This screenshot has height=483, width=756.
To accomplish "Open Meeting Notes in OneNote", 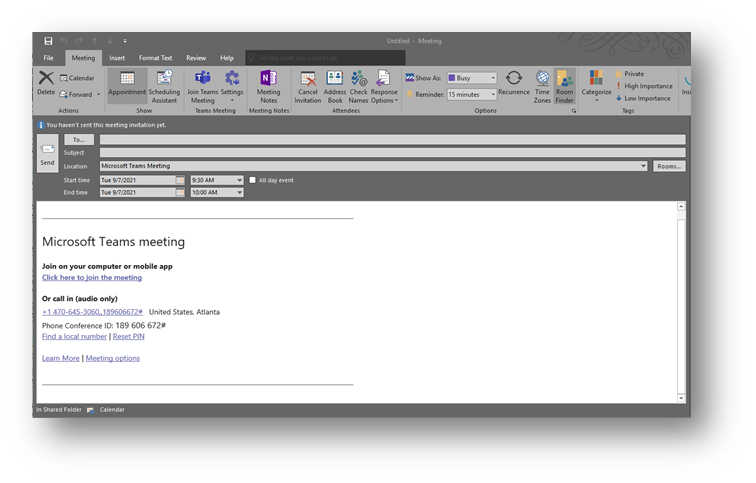I will pos(268,85).
